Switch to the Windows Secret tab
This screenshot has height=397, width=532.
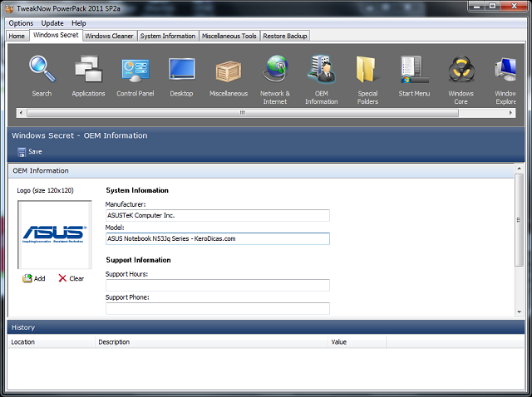(x=56, y=35)
